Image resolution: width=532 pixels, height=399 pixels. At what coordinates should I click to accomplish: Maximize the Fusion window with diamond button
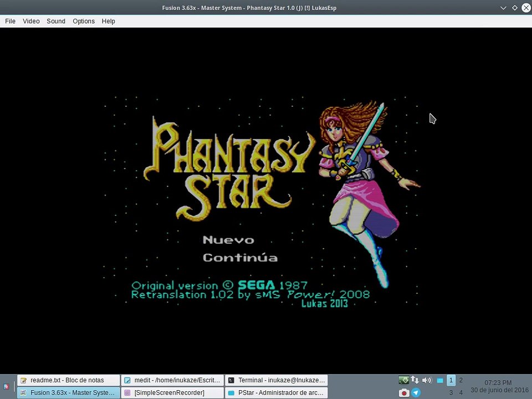pyautogui.click(x=515, y=8)
